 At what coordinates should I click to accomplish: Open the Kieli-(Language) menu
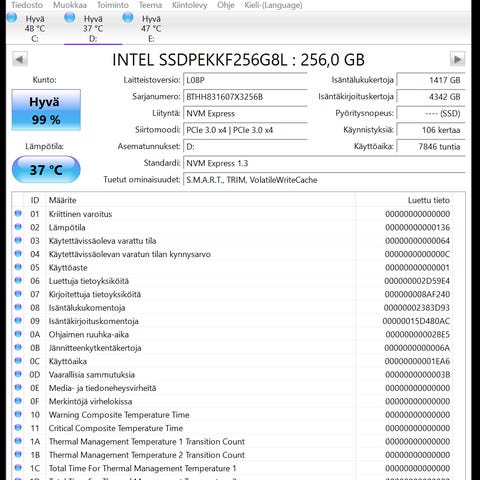click(x=274, y=5)
